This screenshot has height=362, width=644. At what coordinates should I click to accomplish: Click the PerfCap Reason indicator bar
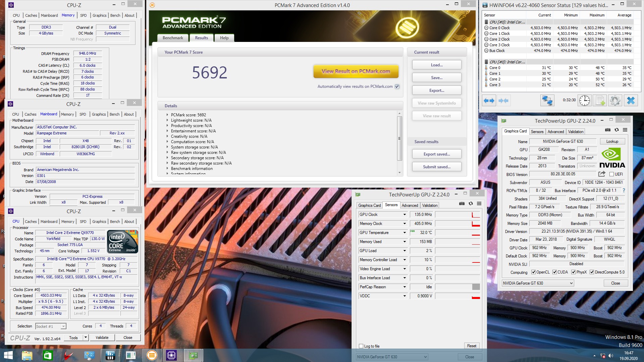[458, 287]
